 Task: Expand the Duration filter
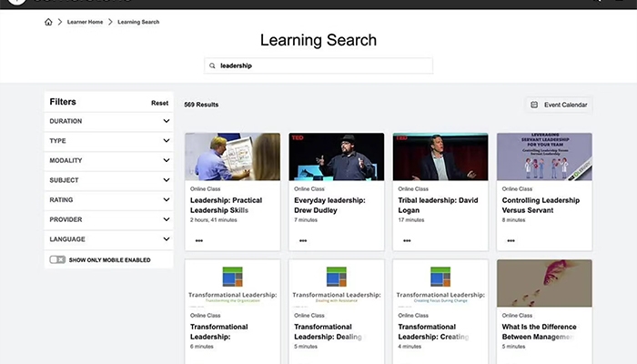[x=167, y=121]
